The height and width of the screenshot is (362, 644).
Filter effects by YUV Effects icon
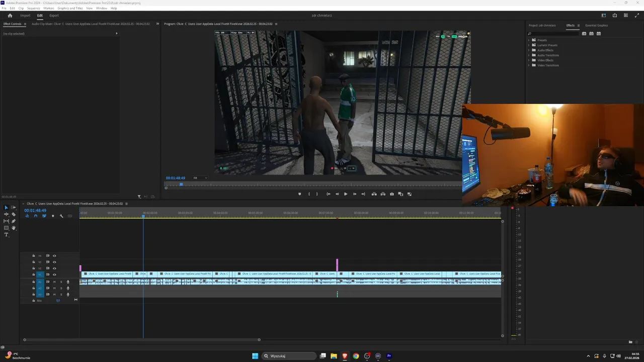[598, 34]
